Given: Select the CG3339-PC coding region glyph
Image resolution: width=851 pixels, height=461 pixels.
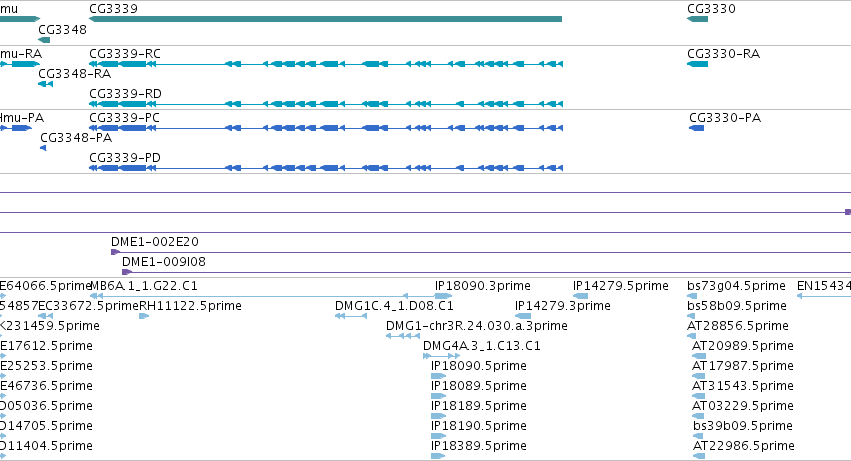Looking at the screenshot, I should pyautogui.click(x=326, y=128).
